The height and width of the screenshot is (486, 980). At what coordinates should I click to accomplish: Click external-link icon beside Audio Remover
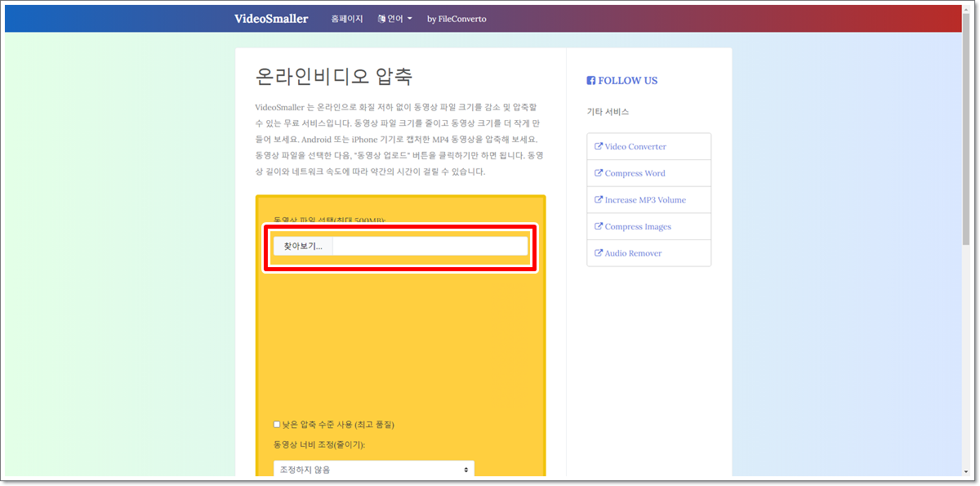click(599, 253)
